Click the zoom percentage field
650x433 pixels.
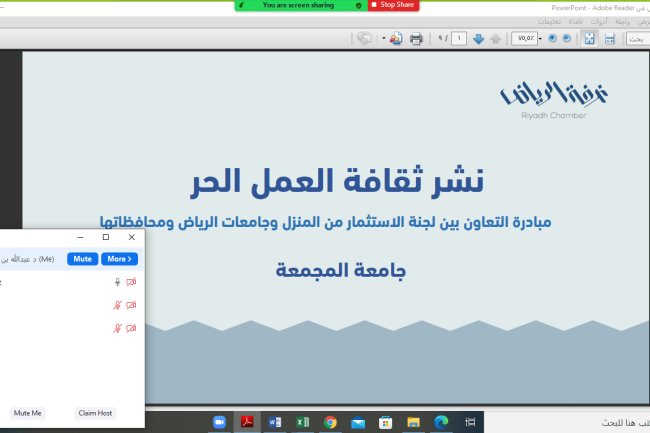(x=524, y=39)
